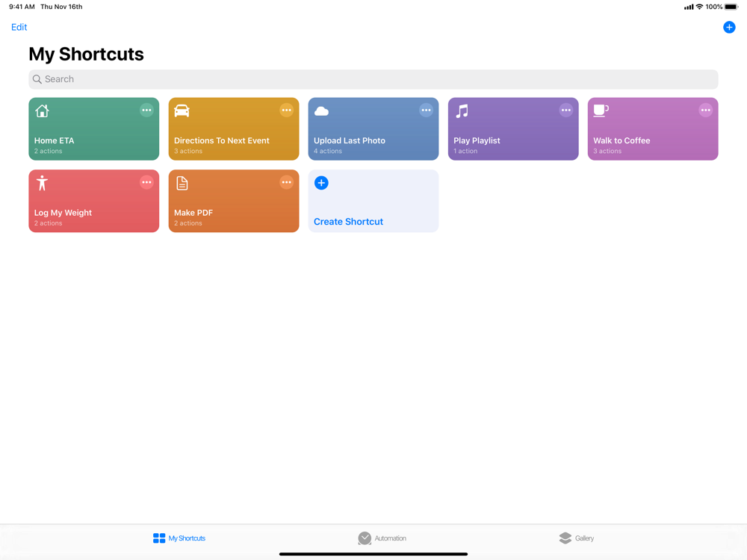Tap the Create Shortcut label
The height and width of the screenshot is (560, 747).
coord(348,222)
